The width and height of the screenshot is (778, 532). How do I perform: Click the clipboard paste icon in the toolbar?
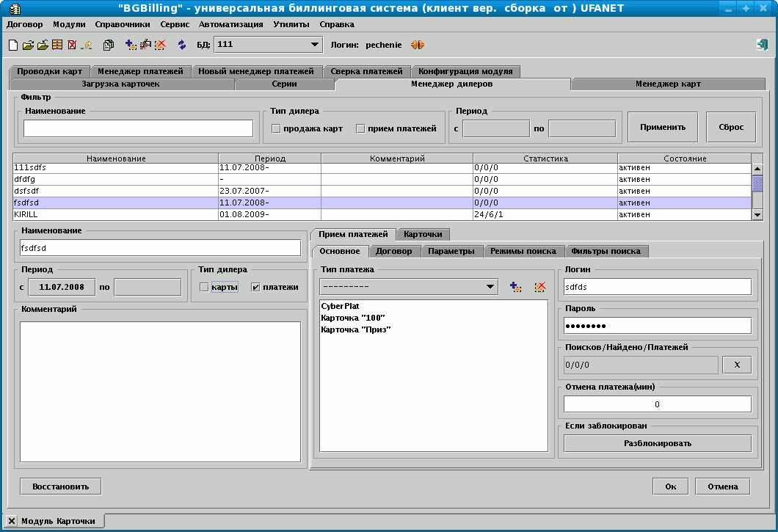coord(109,45)
